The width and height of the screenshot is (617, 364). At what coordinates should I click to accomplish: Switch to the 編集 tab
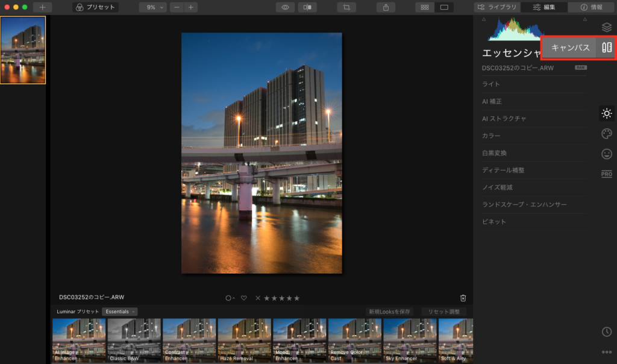click(x=544, y=7)
